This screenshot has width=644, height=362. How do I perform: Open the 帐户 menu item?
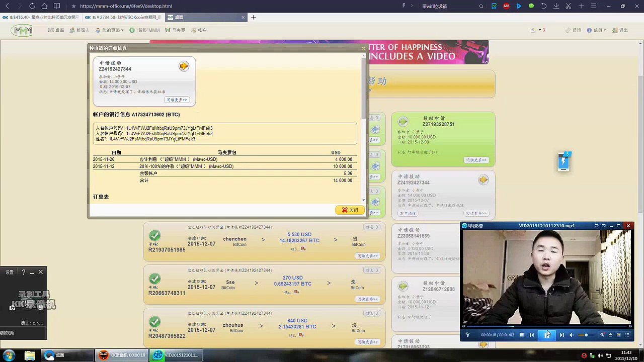[x=199, y=30]
